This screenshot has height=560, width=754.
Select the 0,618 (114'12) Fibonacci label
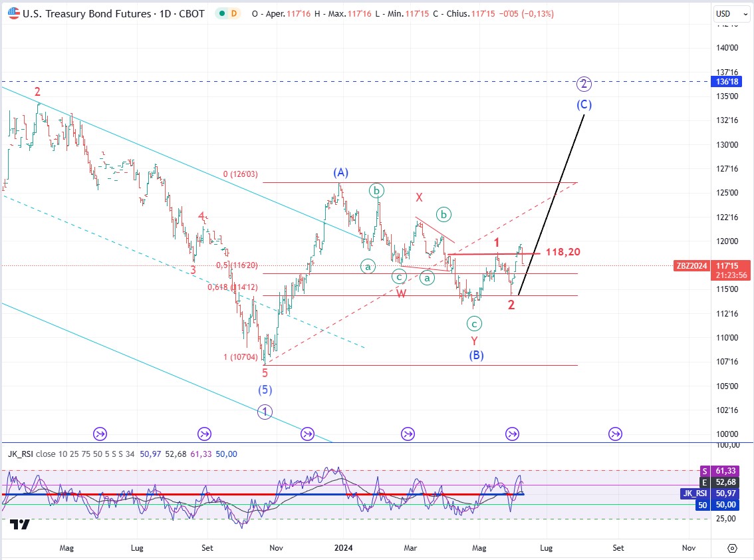233,287
